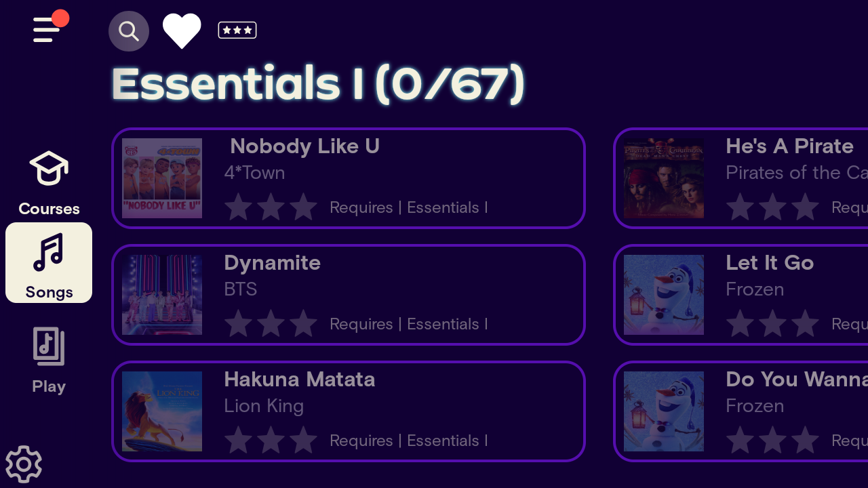Click the sheet music Play icon

tap(49, 346)
